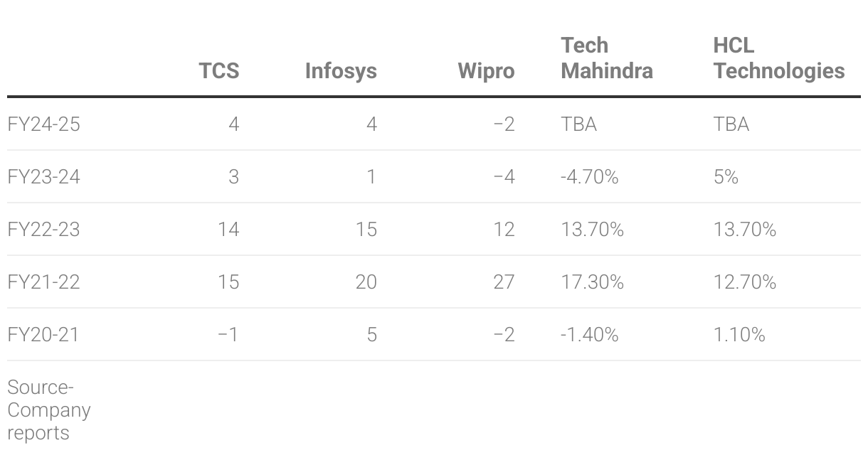Select the 1.10% HCL Technologies value
The width and height of the screenshot is (868, 465).
click(x=740, y=335)
